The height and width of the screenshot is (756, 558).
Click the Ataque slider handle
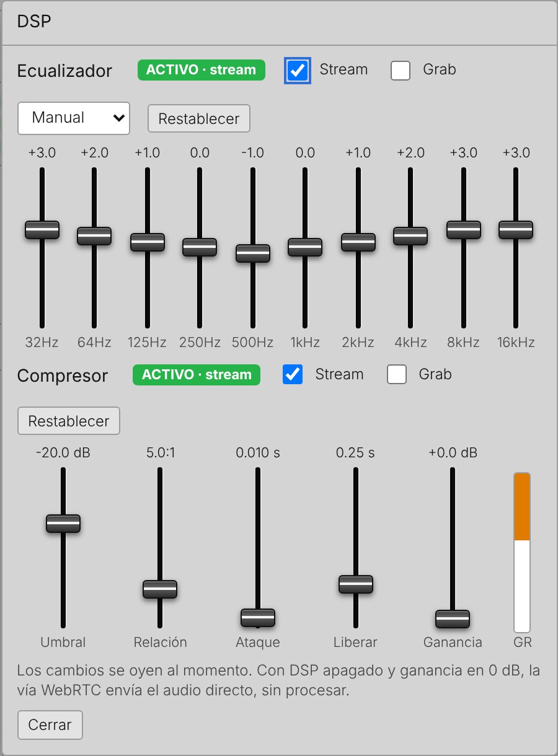pos(258,618)
